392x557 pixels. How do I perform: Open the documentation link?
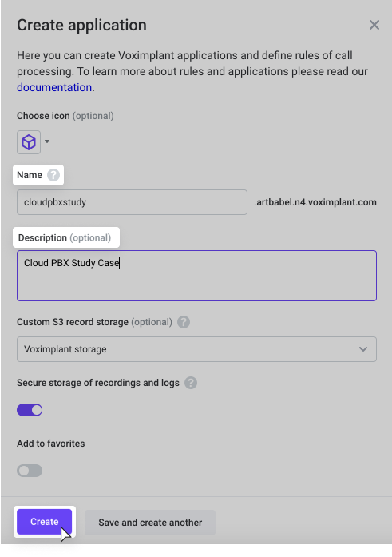pos(54,87)
